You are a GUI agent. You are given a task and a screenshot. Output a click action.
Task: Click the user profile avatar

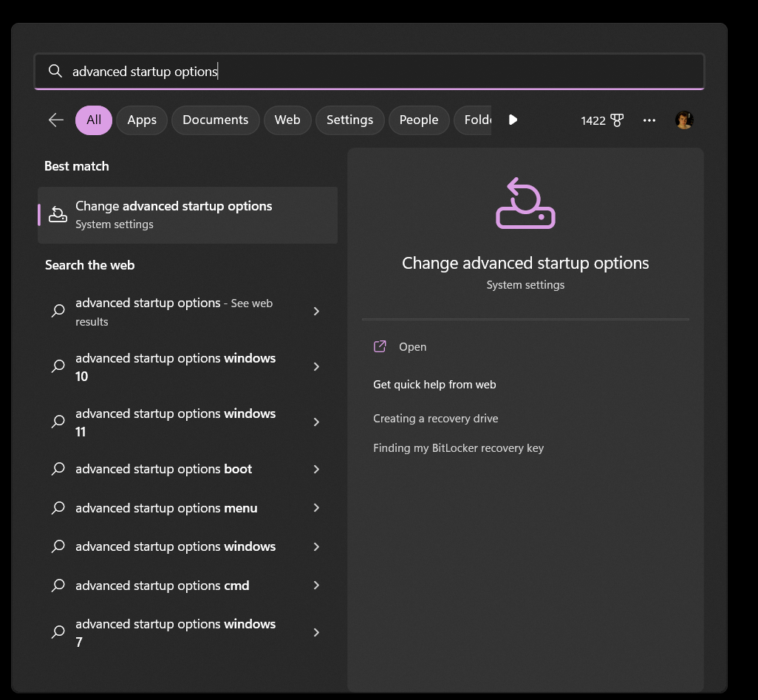click(x=684, y=120)
